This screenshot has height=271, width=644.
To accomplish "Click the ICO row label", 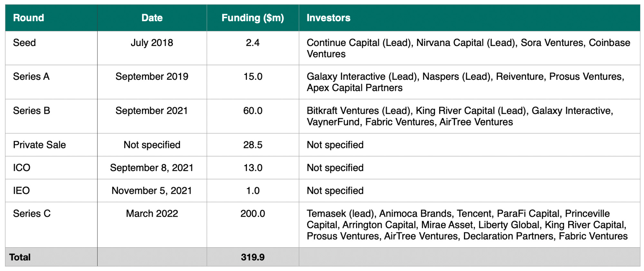I will [x=22, y=167].
